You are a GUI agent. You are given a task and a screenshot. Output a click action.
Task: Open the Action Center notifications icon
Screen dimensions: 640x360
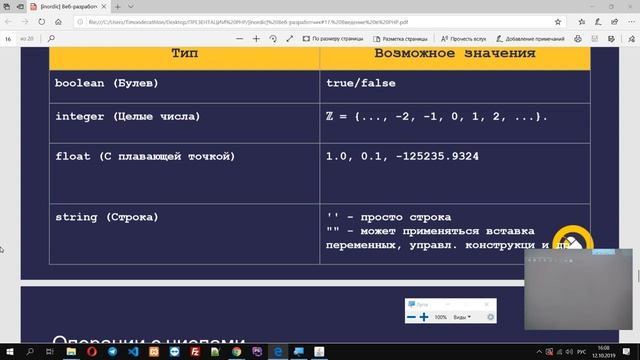click(x=627, y=352)
